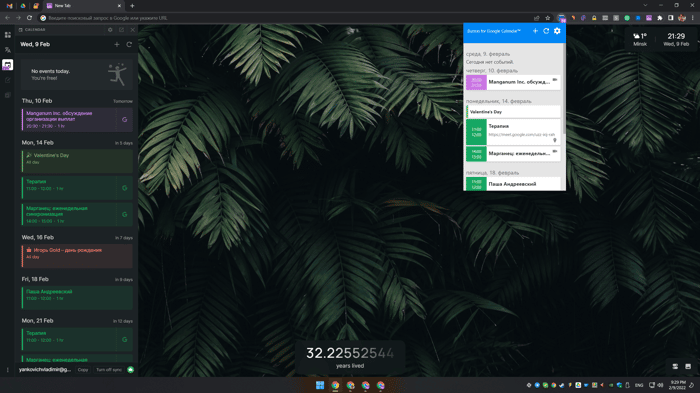Image resolution: width=700 pixels, height=393 pixels.
Task: Click the lock extension icon in toolbar
Action: coord(594,18)
